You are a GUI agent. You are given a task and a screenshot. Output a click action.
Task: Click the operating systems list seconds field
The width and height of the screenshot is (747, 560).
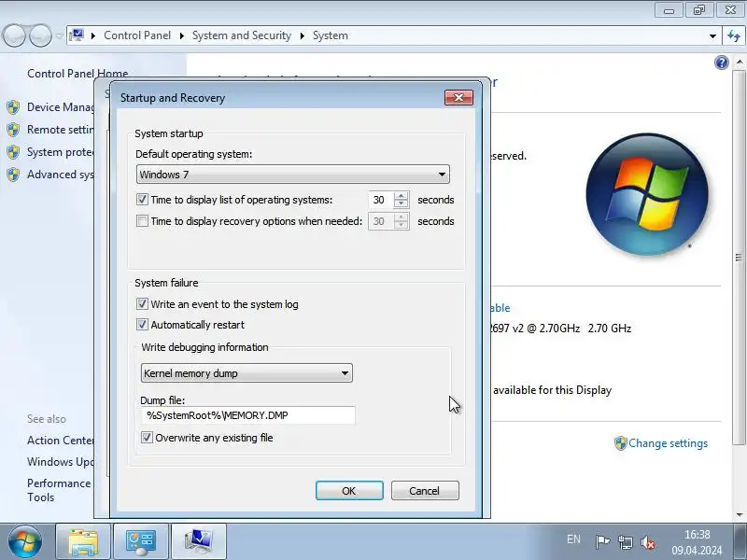click(381, 200)
